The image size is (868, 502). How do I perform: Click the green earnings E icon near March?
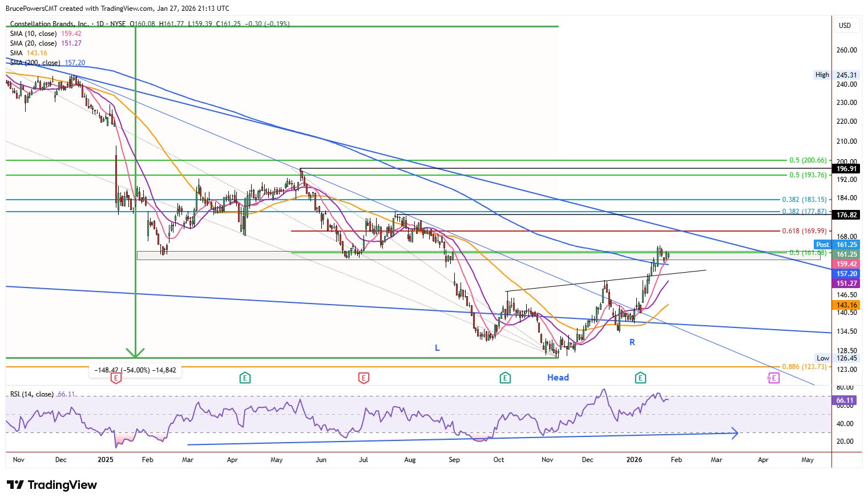tap(245, 378)
